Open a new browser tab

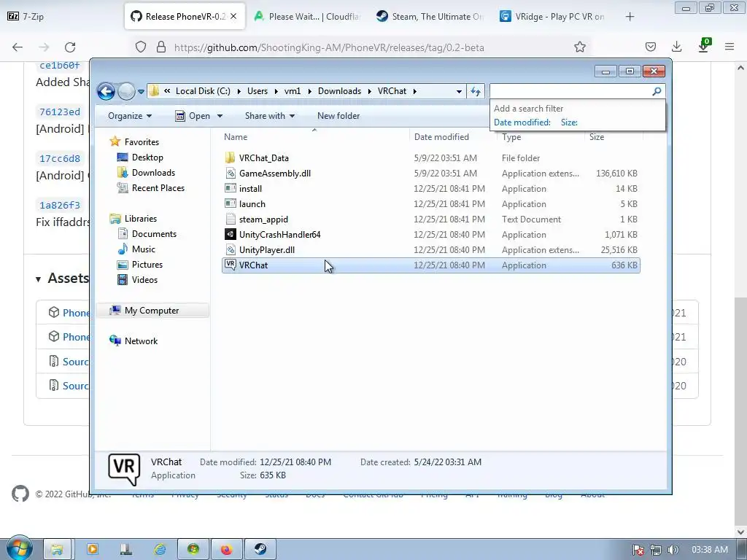630,17
